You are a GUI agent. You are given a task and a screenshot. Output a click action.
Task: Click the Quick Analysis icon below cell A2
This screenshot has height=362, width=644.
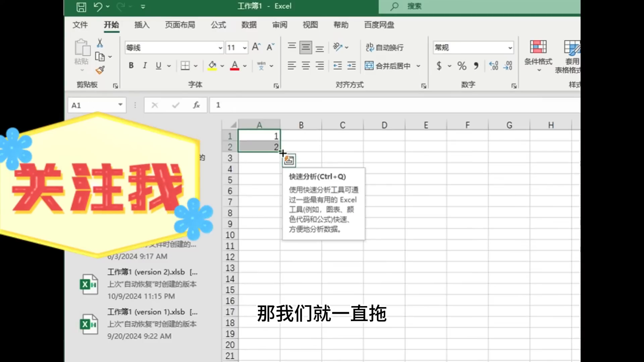point(289,161)
